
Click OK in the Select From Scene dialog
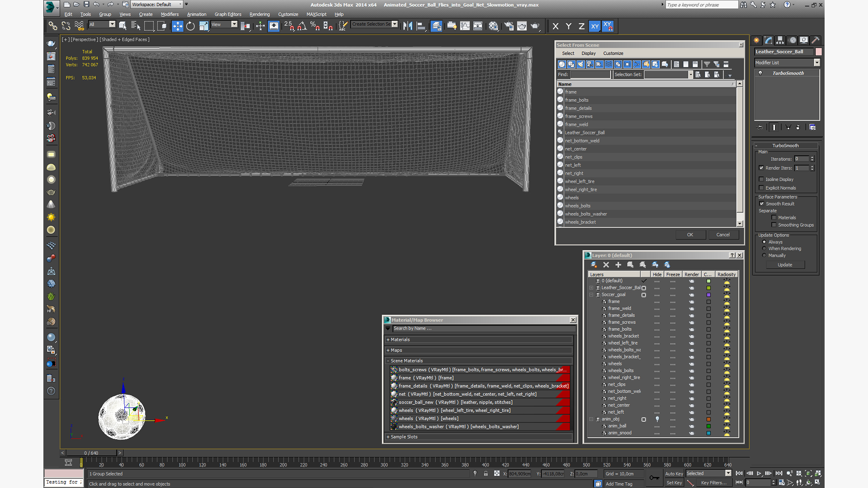coord(689,235)
